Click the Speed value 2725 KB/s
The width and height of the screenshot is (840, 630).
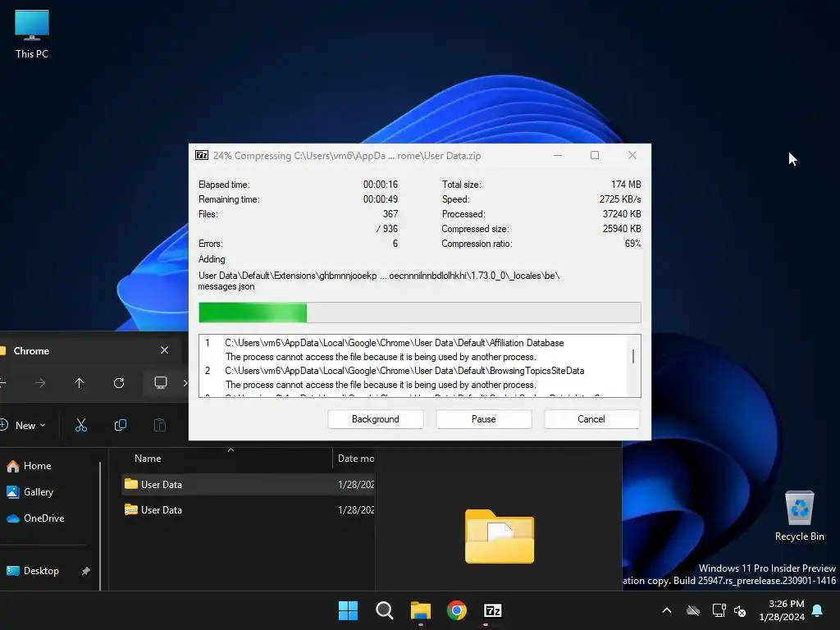[620, 199]
